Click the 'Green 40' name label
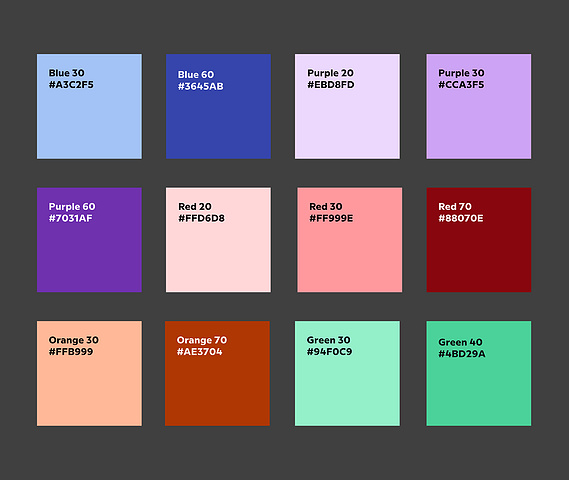The width and height of the screenshot is (569, 480). [x=460, y=342]
